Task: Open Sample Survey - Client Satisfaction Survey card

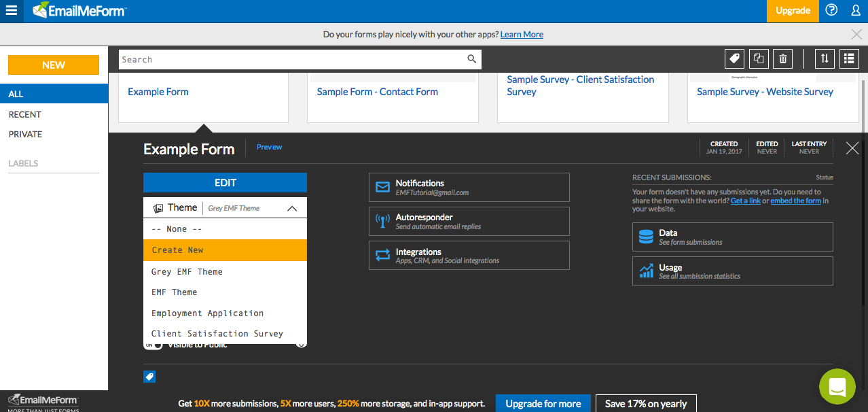Action: [x=583, y=99]
